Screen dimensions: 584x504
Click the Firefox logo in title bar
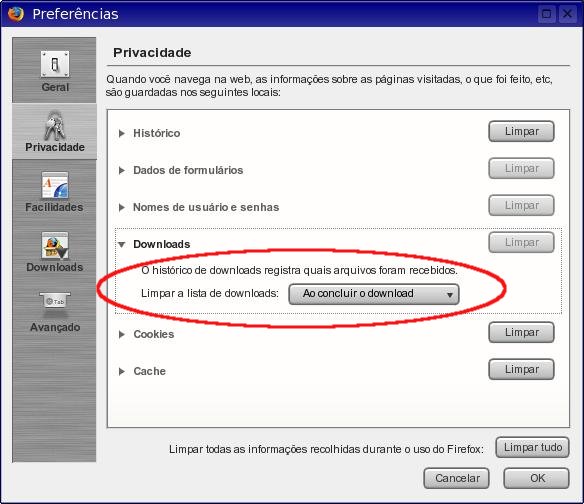(16, 14)
